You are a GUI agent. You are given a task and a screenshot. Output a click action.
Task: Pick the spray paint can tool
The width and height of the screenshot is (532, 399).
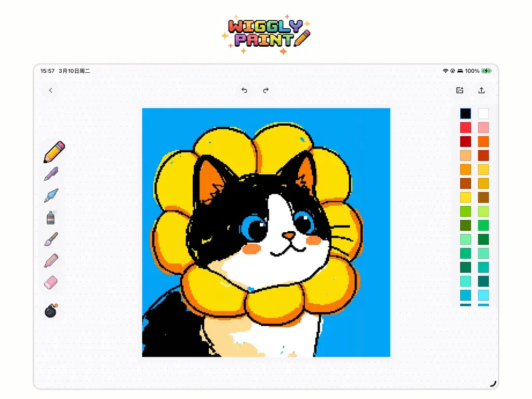(51, 217)
